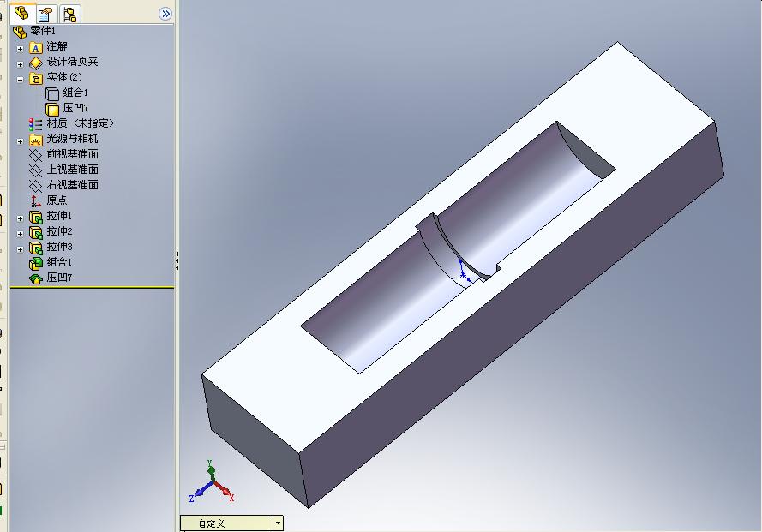The image size is (762, 532).
Task: Click the 零件1 part icon
Action: [20, 32]
